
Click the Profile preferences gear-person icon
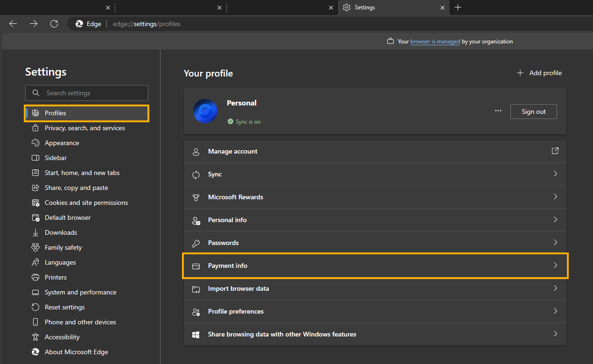coord(196,312)
